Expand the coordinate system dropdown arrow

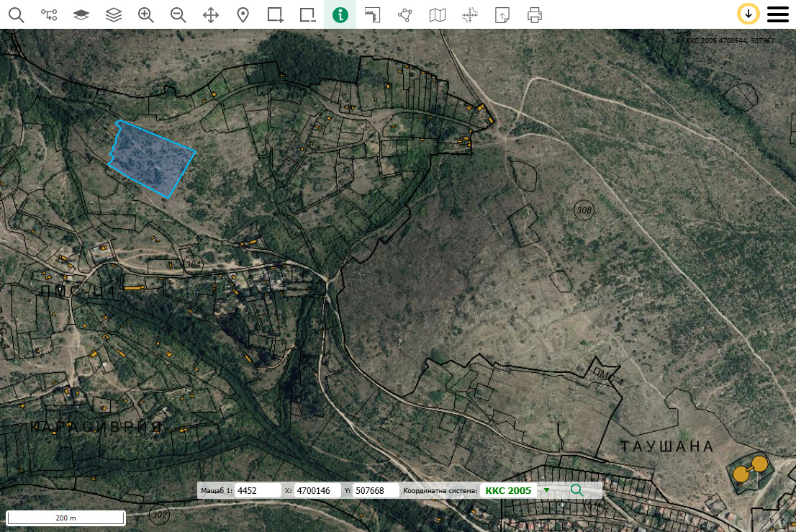click(x=546, y=490)
